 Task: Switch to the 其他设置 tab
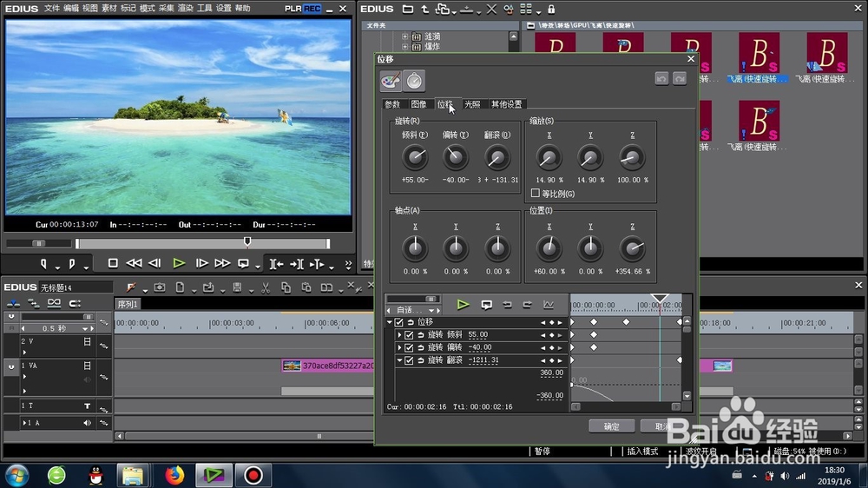point(506,104)
